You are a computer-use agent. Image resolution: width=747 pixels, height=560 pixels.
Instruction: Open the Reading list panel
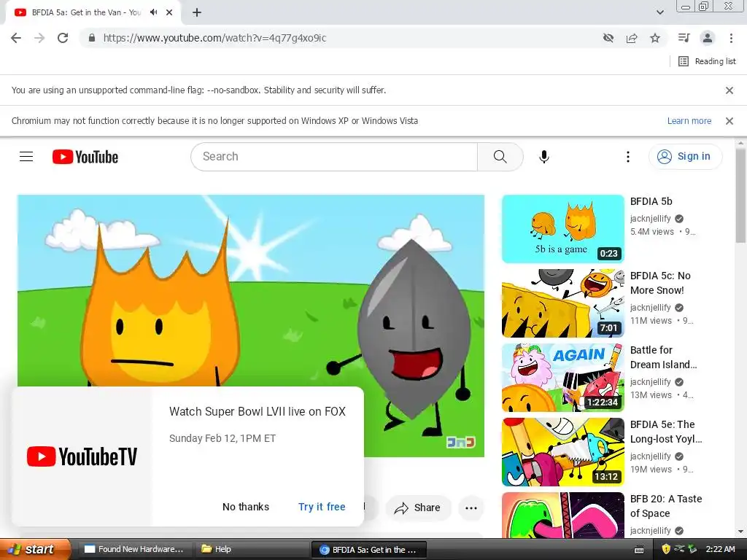coord(707,61)
